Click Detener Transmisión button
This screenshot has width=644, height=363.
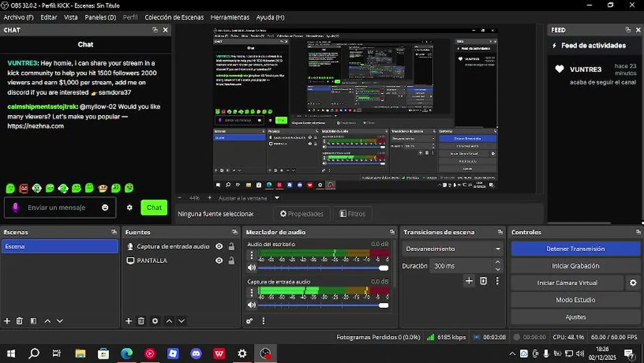[575, 249]
